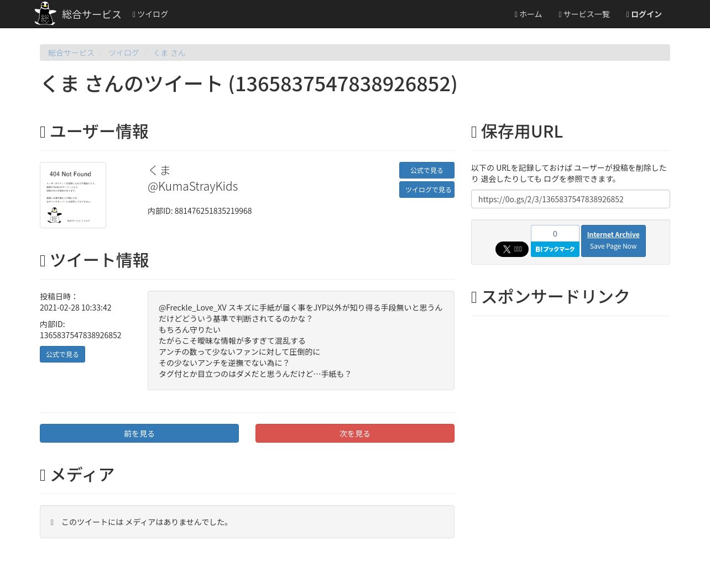Click the メディア section heading
Image resolution: width=710 pixels, height=588 pixels.
pyautogui.click(x=77, y=475)
